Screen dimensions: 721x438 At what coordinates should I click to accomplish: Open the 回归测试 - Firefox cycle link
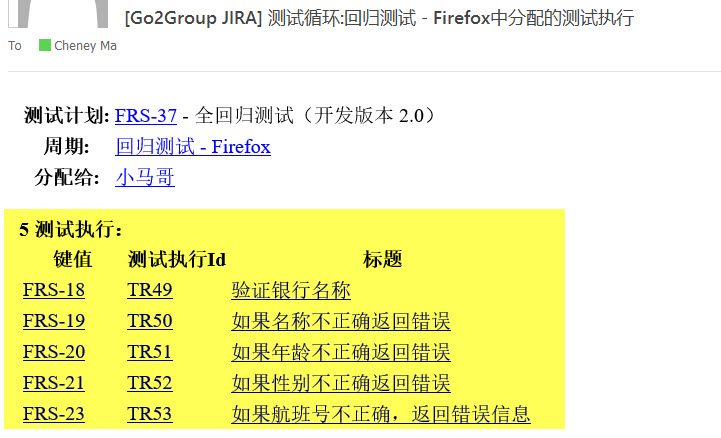193,147
